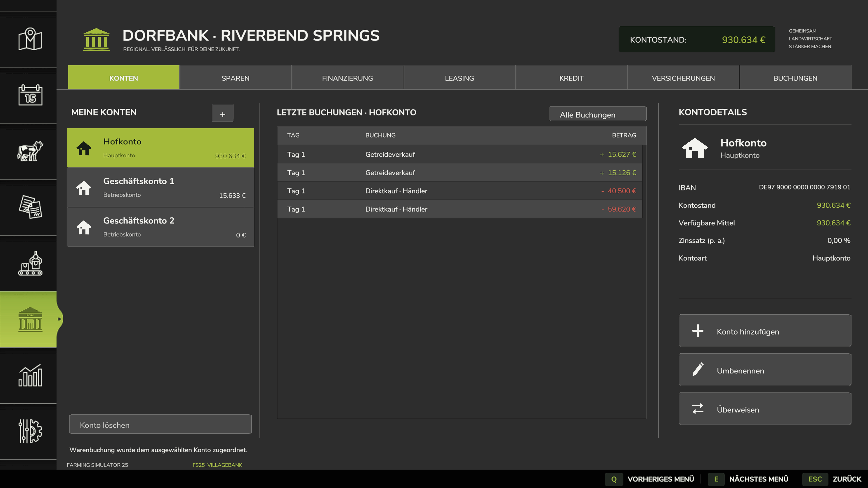Click the house icon in Kontodetails
868x488 pixels.
click(694, 148)
